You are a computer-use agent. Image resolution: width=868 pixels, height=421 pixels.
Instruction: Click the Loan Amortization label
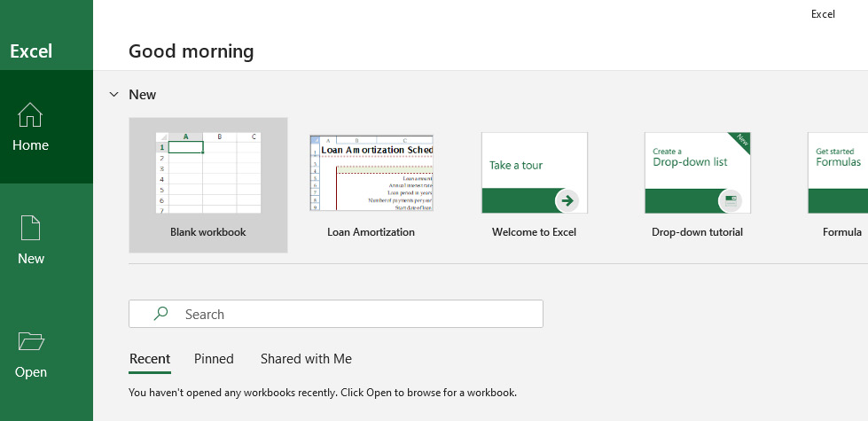pos(371,232)
